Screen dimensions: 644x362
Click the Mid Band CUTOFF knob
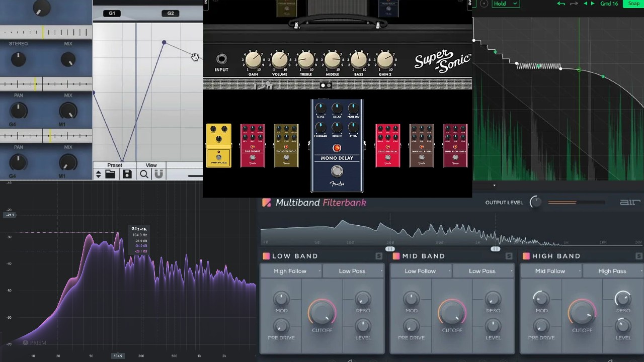tap(452, 313)
